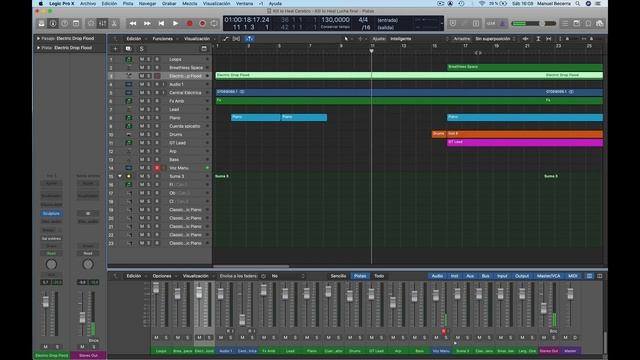Toggle the Inst filter button in mixer
The image size is (640, 360).
pyautogui.click(x=454, y=276)
